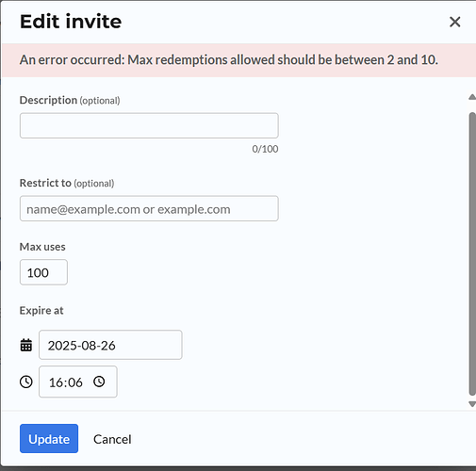
Task: Open the expiry date field 2025-08-26
Action: pos(110,345)
